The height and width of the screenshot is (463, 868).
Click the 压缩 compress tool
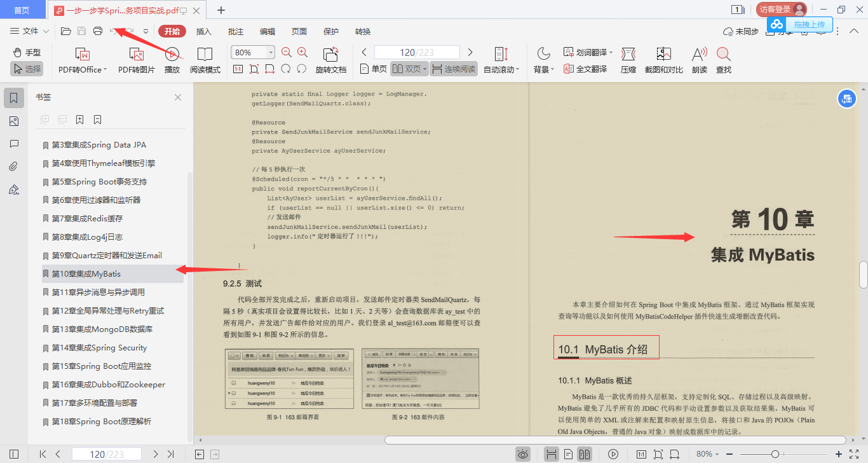[x=628, y=61]
